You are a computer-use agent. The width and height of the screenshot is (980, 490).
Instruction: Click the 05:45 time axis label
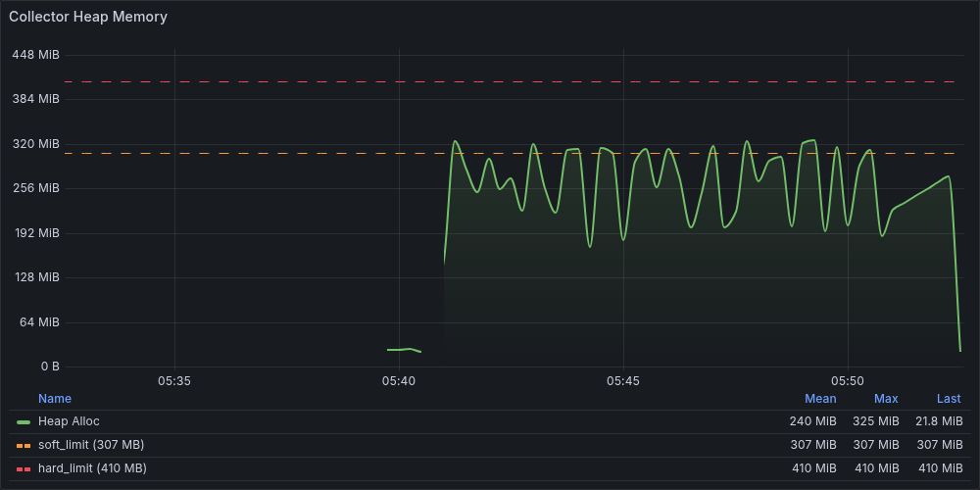(x=623, y=380)
